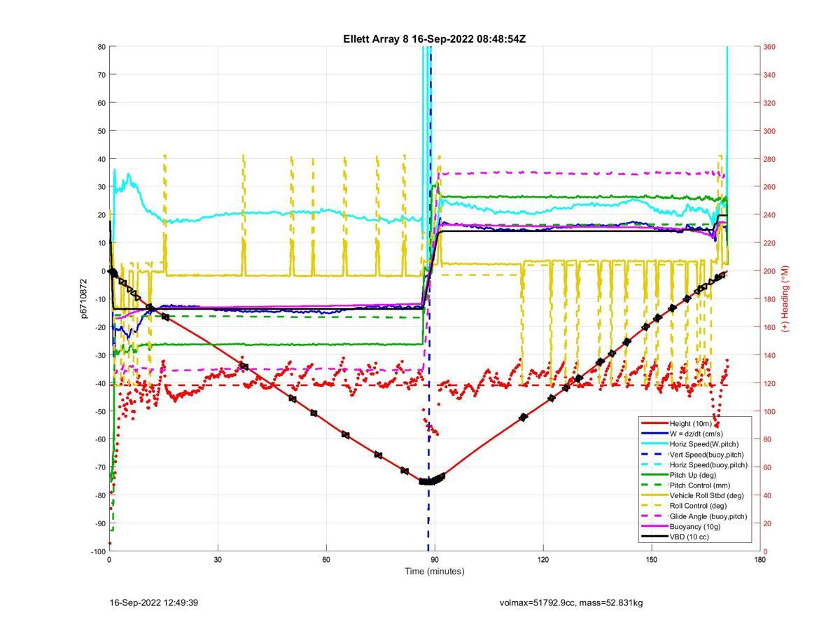This screenshot has height=620, width=840.
Task: Click the "volmax=51792.9cc, mass=52.831kg" footer text
Action: coord(571,602)
